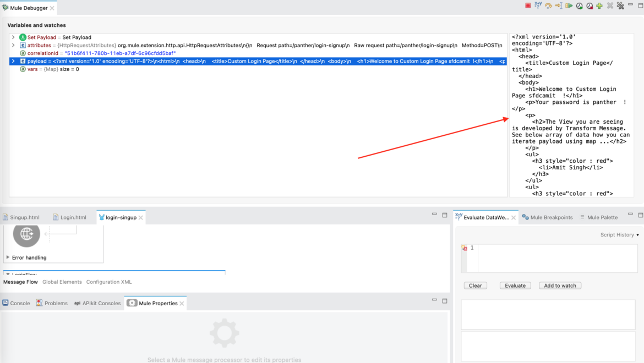Select the step into flow icon
644x363 pixels.
(x=560, y=5)
